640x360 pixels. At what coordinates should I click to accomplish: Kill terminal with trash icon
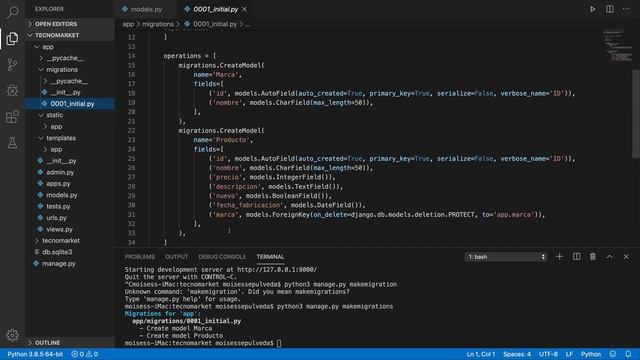[593, 256]
